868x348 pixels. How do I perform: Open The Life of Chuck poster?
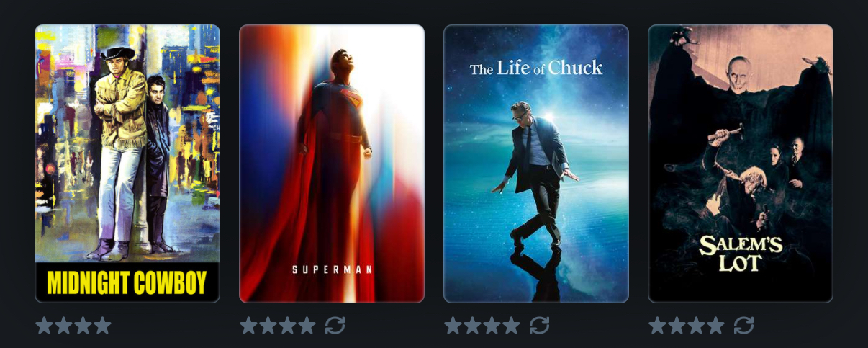536,164
